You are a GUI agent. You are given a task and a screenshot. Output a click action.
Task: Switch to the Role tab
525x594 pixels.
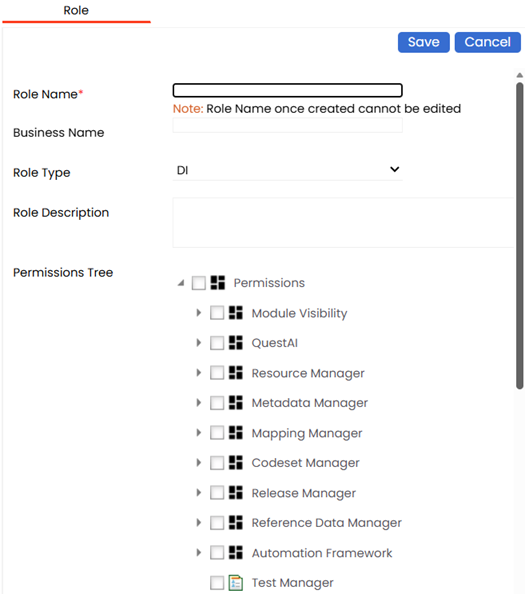[x=76, y=11]
